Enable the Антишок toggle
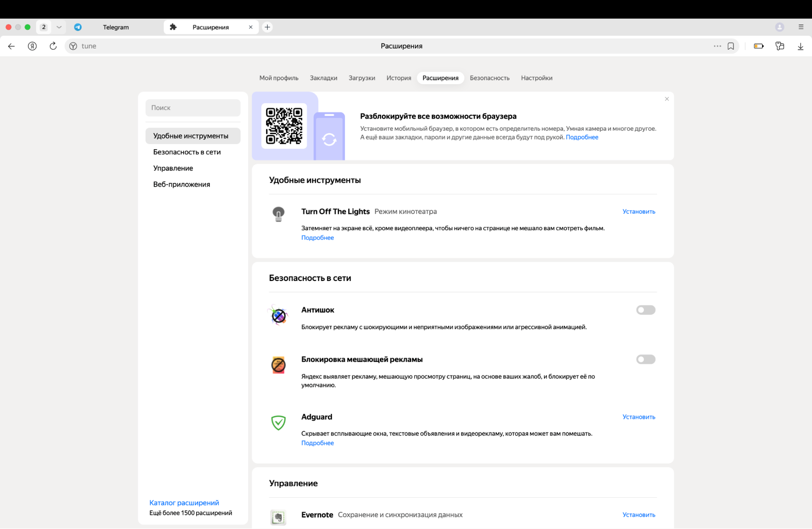 coord(646,310)
